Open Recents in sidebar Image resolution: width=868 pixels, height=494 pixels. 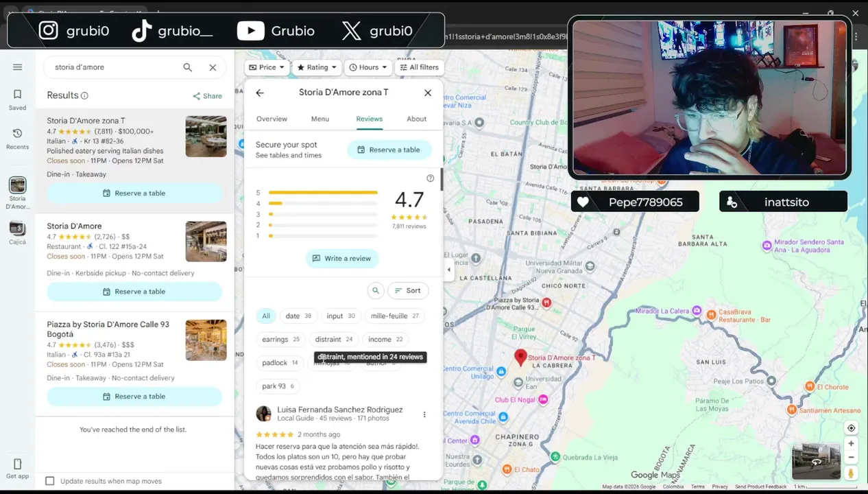point(17,139)
